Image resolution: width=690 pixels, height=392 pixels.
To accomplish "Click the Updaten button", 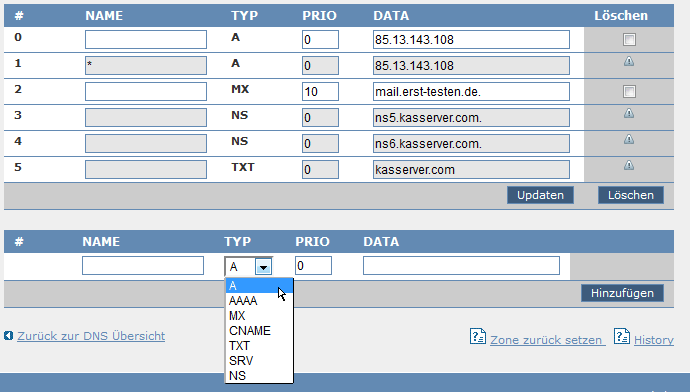I will click(540, 195).
